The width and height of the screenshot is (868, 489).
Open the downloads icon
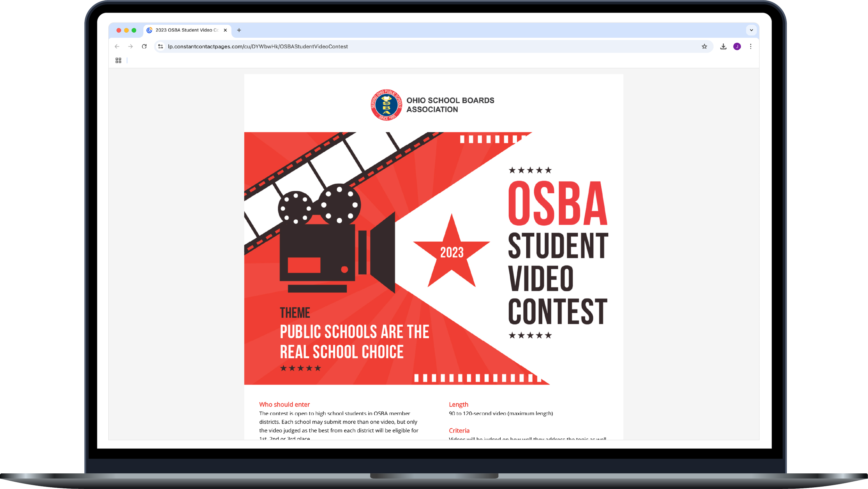tap(723, 47)
